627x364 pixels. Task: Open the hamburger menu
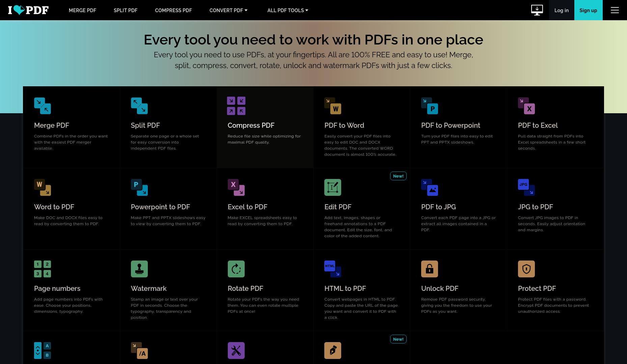coord(615,10)
